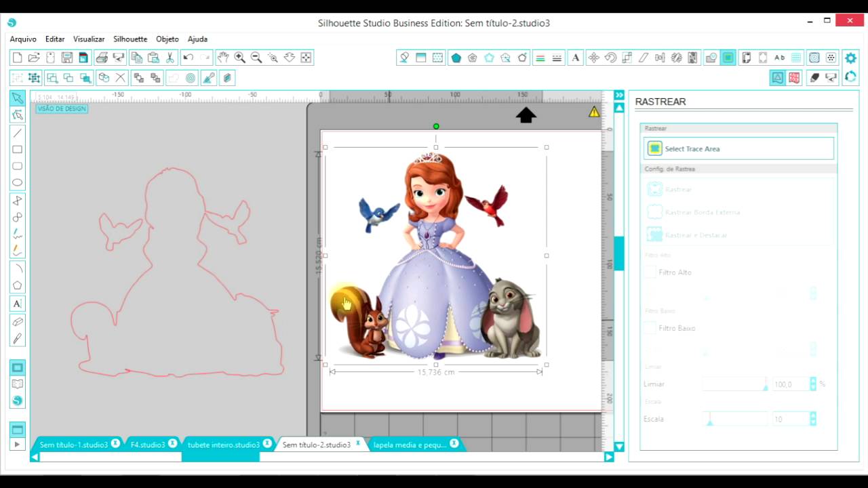
Task: Undo last action
Action: 189,58
